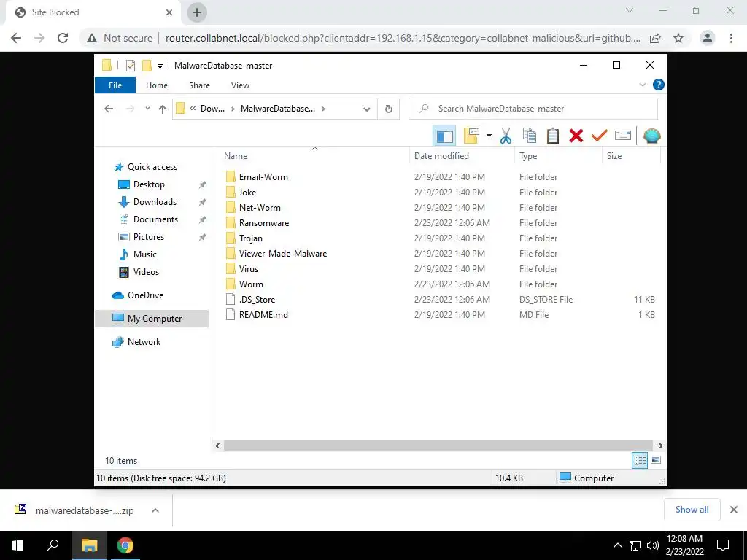Expand the ribbon with the chevron
This screenshot has height=560, width=747.
[642, 85]
